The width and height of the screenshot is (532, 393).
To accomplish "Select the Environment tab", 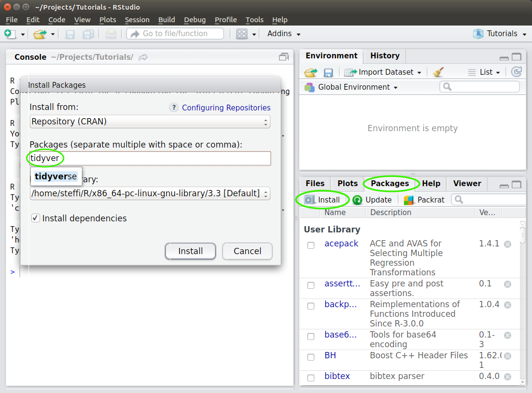I will 332,55.
